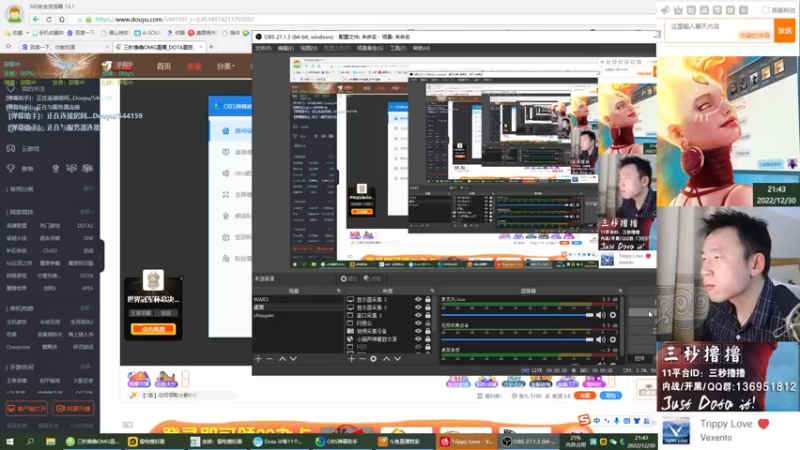This screenshot has width=800, height=450.
Task: Close the 世界冠军杯总决 popup
Action: tap(181, 279)
